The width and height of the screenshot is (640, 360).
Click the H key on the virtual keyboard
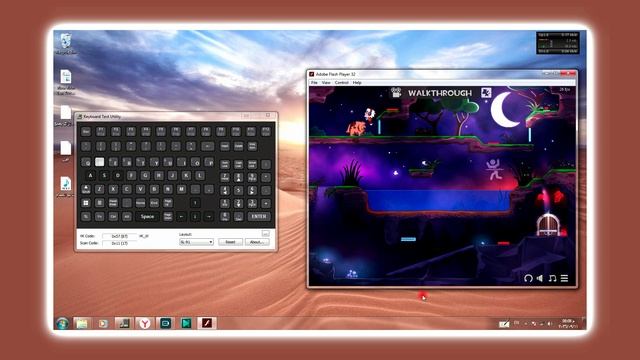[x=159, y=176]
